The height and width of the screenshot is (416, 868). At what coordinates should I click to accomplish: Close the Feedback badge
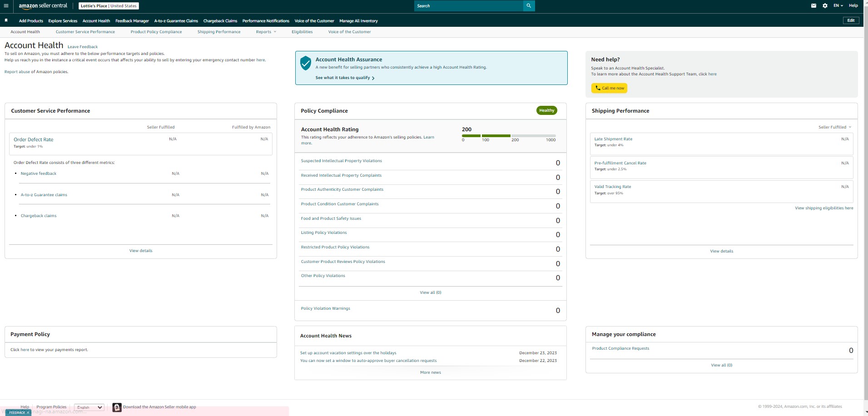28,412
